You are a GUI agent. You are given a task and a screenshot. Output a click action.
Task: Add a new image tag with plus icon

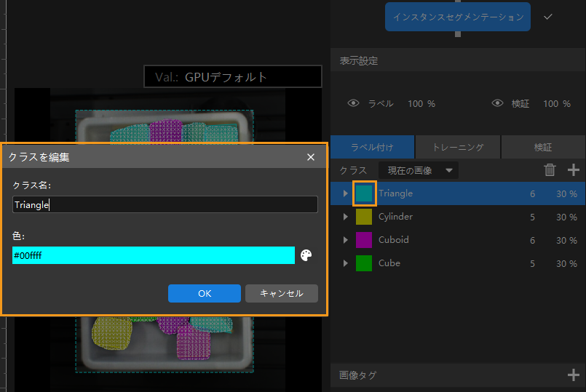(x=574, y=375)
